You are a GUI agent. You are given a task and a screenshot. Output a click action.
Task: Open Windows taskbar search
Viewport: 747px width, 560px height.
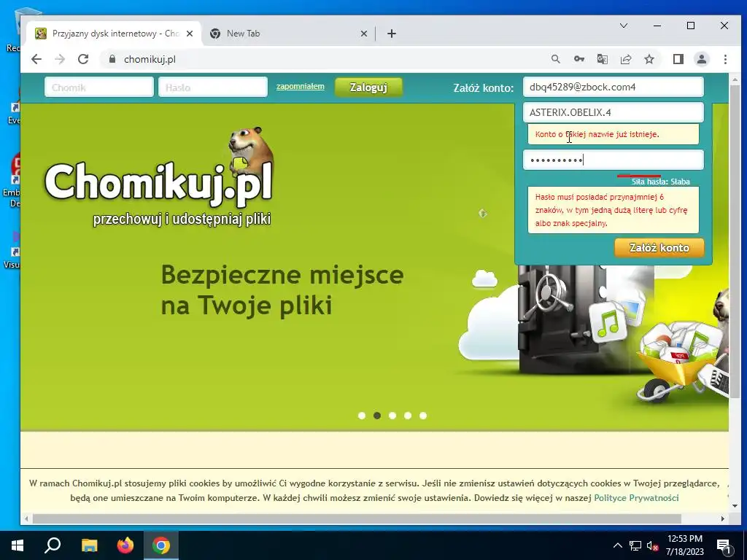pyautogui.click(x=53, y=545)
